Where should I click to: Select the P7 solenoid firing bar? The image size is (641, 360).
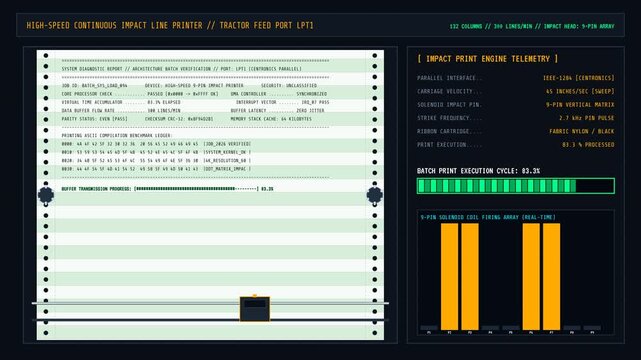click(551, 277)
